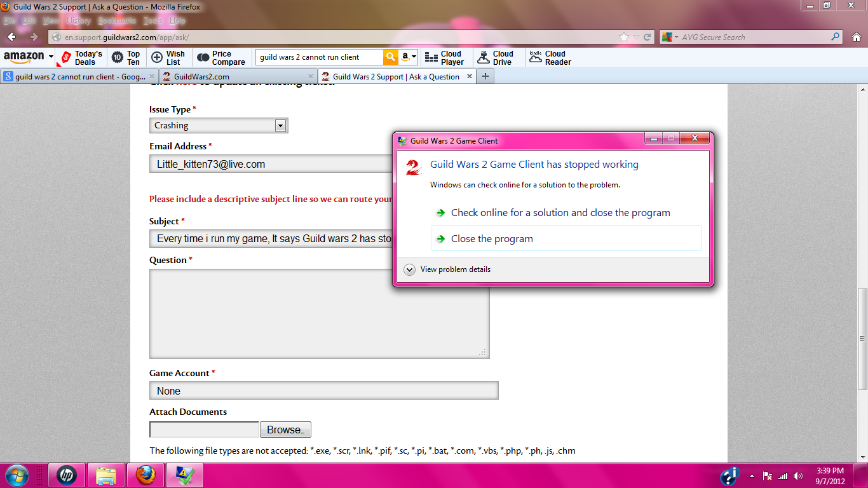
Task: Click the Guild Wars 2 crash taskbar button
Action: (186, 475)
